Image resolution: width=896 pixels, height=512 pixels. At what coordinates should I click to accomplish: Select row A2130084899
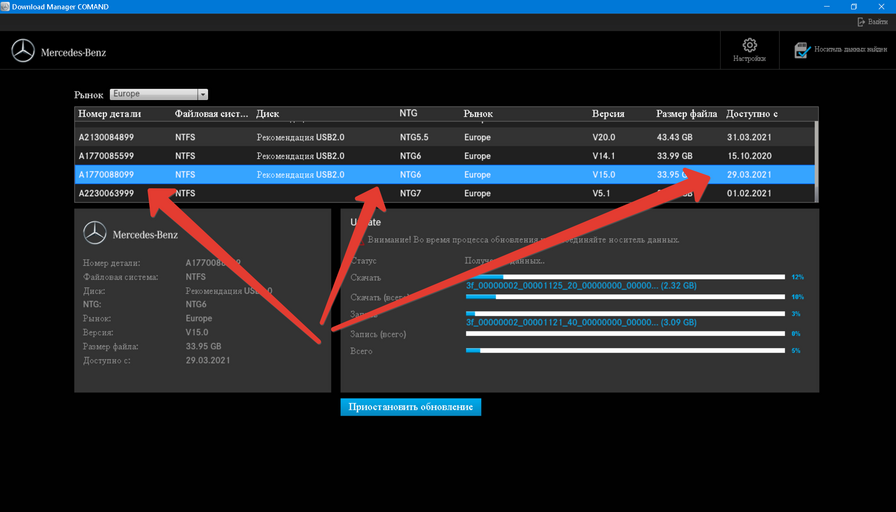tap(445, 137)
